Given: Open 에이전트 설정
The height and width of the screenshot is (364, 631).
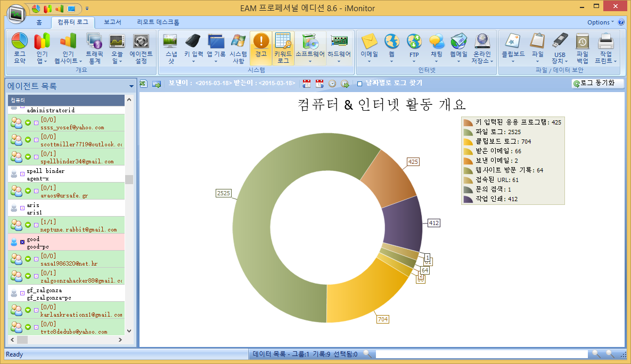Looking at the screenshot, I should 141,48.
